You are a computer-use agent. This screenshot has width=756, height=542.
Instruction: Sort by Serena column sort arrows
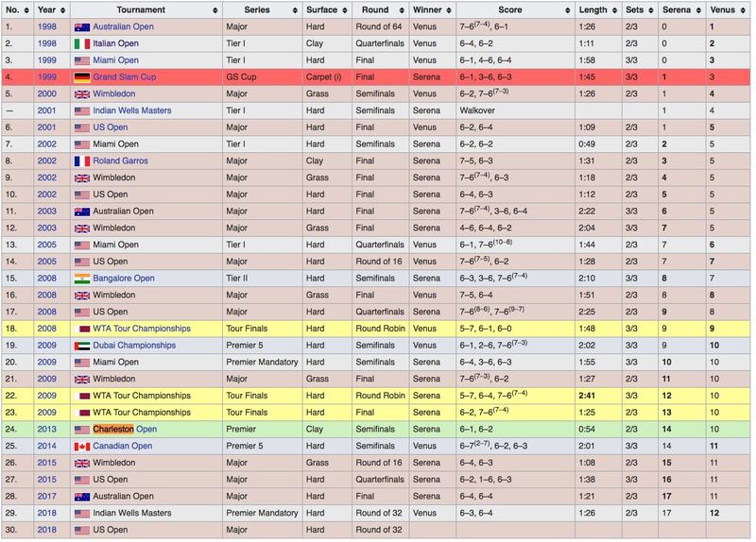pos(698,10)
